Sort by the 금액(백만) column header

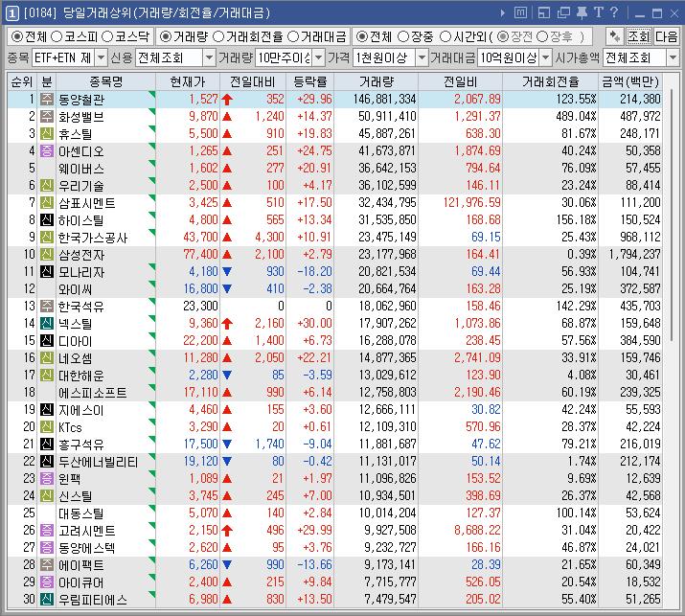tap(630, 81)
